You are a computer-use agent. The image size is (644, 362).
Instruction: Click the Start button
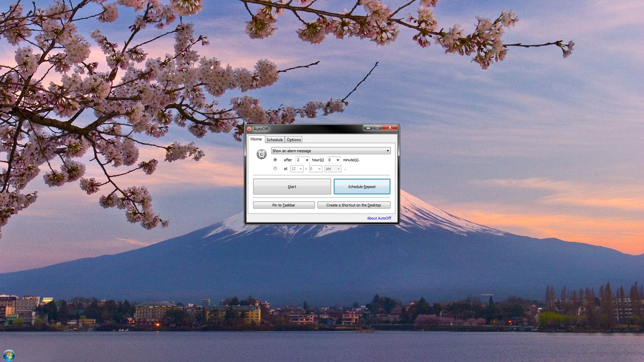click(292, 187)
